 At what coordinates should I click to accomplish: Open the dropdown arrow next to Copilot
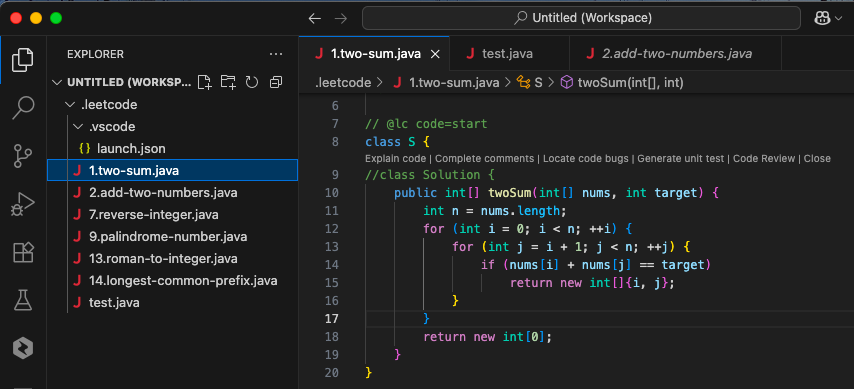click(x=838, y=19)
